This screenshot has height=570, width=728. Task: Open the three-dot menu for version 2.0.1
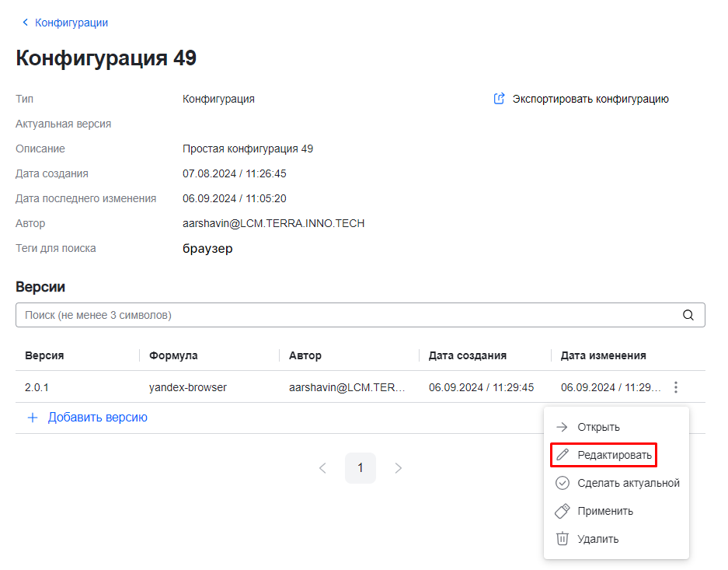676,387
